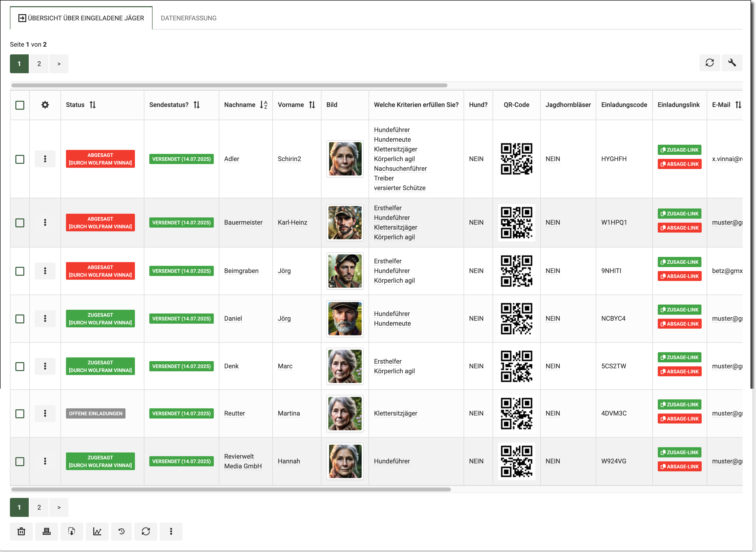Viewport: 756px width, 552px height.
Task: Click the top horizontal table scrollbar
Action: click(229, 86)
